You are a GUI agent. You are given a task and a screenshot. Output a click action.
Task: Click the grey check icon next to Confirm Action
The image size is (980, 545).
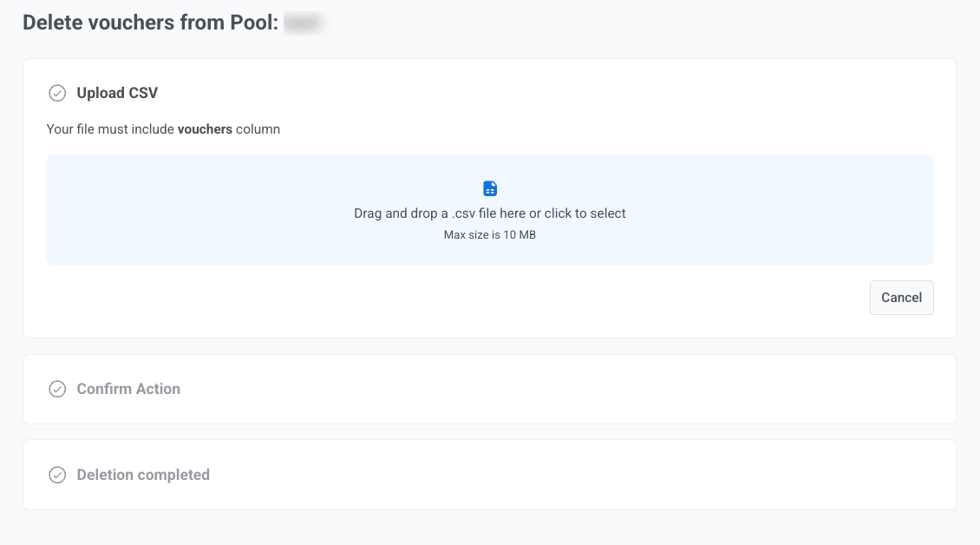57,389
